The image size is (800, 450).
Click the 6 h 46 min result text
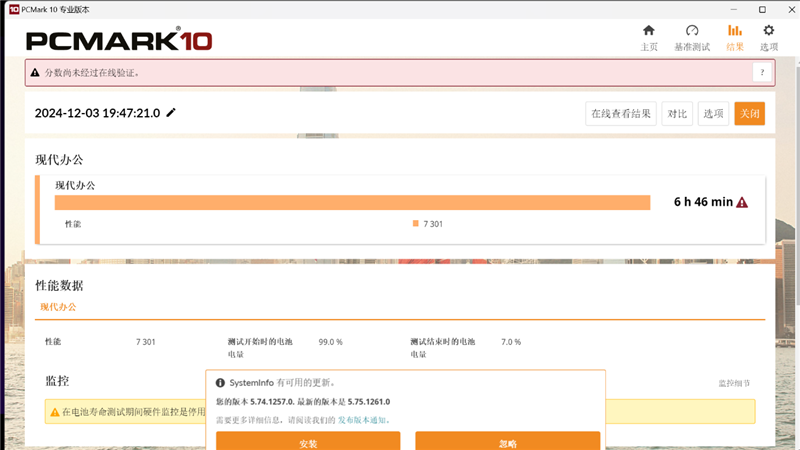tap(703, 202)
